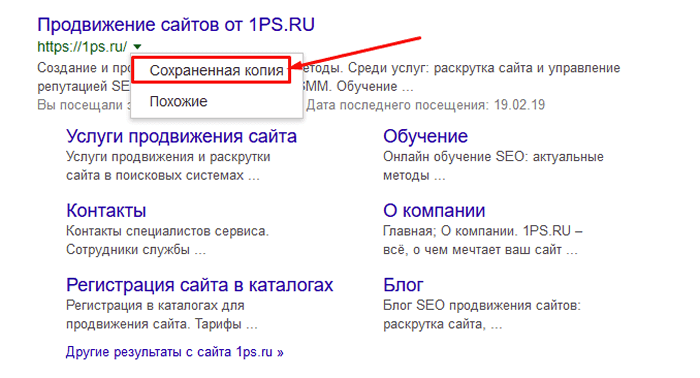Open the 'Услуги продвижения сайта' sitelink

pos(181,136)
